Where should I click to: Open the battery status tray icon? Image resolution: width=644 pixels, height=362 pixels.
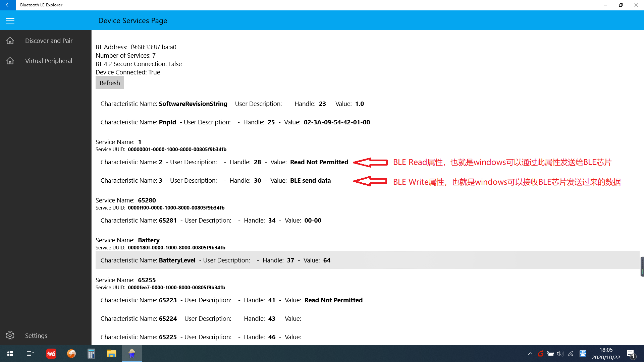tap(550, 354)
